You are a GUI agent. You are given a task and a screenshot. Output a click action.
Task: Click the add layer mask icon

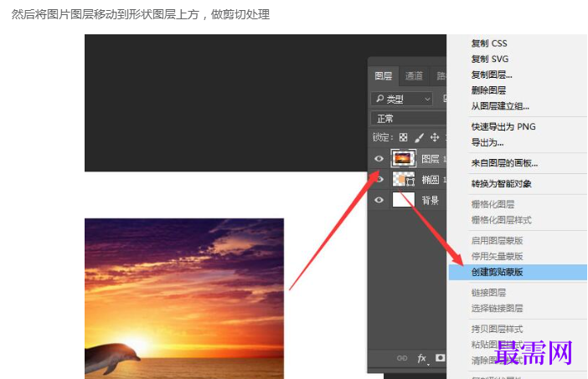(441, 358)
